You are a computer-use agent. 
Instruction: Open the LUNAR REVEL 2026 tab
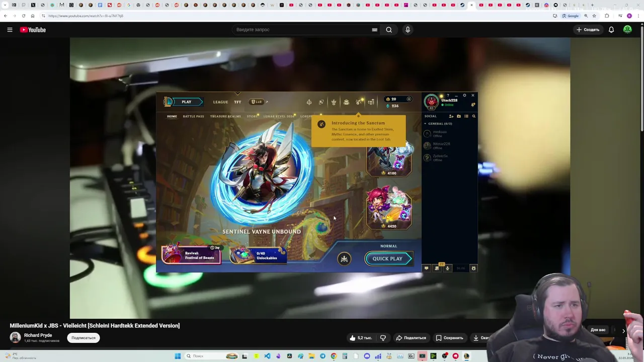pos(279,116)
